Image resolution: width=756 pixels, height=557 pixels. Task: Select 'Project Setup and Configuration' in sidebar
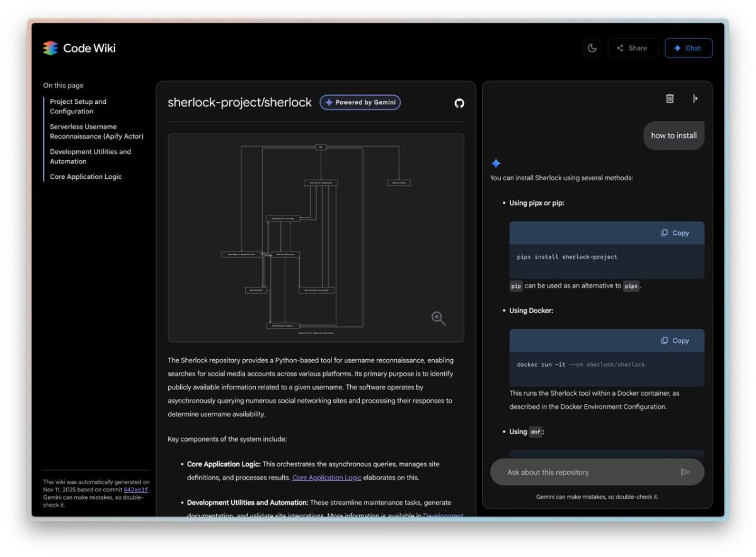78,106
